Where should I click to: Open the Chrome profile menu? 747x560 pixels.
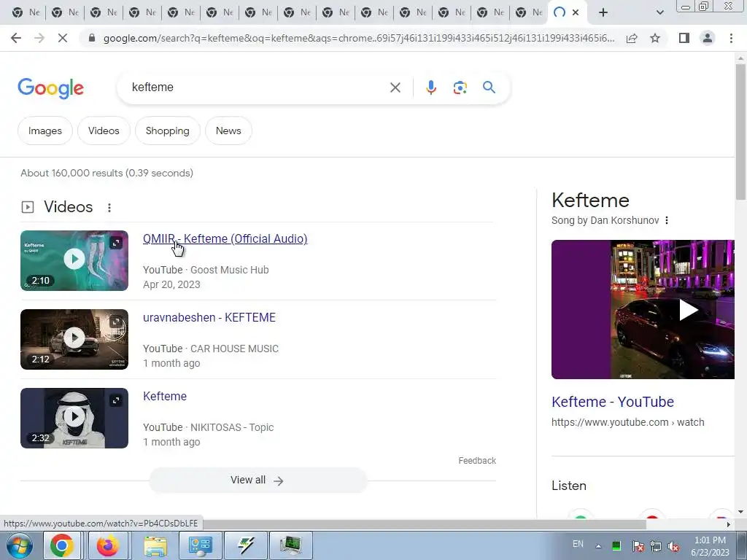(708, 38)
